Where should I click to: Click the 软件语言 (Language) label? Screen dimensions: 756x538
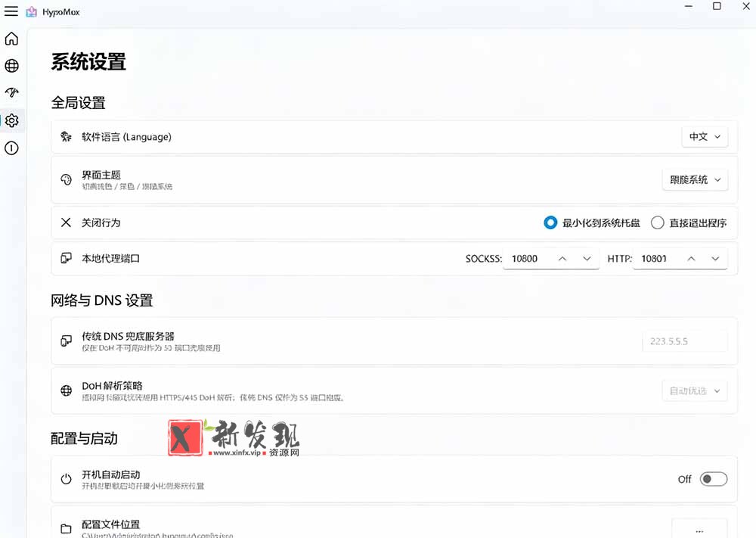click(126, 137)
